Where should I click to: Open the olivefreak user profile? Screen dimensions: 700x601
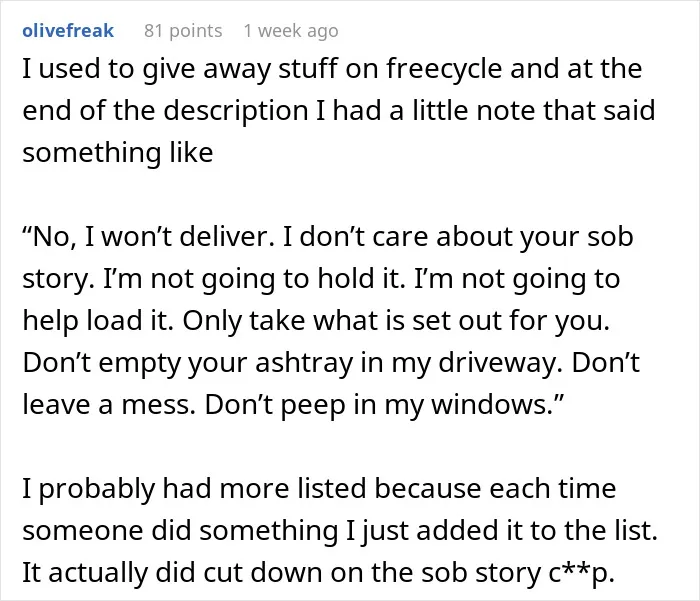(x=68, y=31)
